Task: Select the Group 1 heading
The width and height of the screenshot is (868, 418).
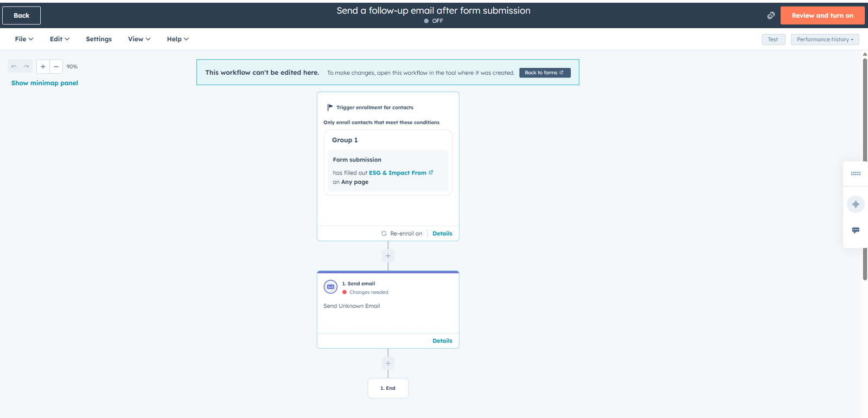Action: coord(345,140)
